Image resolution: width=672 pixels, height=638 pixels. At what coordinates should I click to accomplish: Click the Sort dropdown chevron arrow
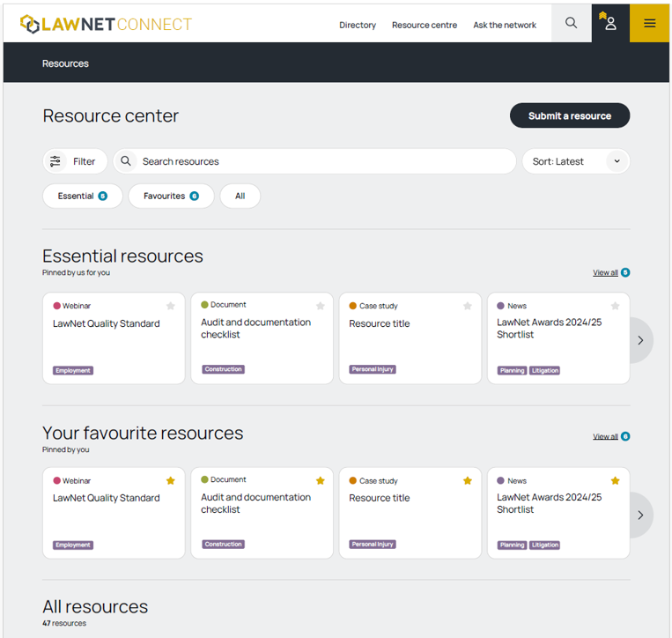pos(617,161)
